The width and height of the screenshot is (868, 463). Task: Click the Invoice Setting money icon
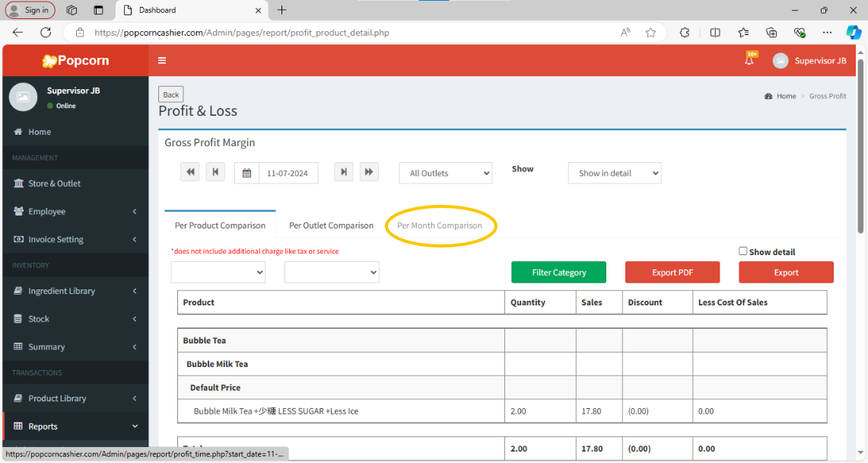coord(18,239)
